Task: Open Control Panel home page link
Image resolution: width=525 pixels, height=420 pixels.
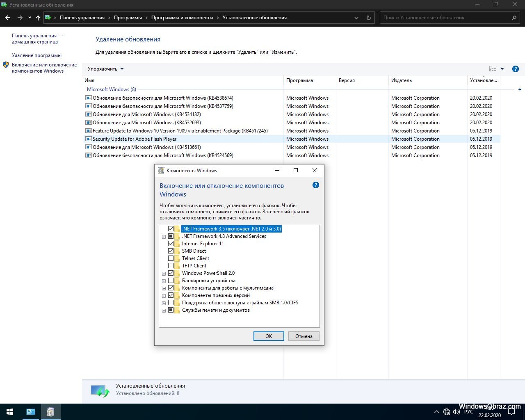Action: point(37,39)
